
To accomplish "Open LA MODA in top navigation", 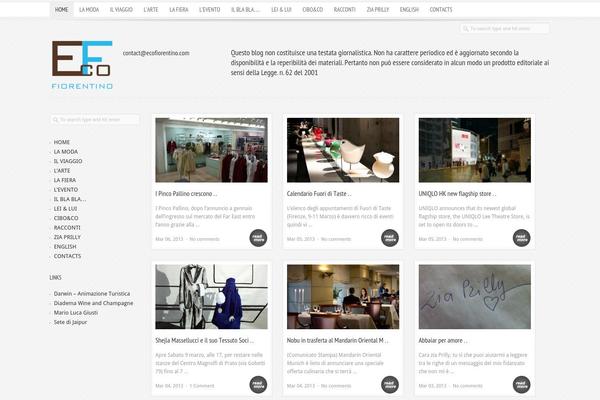I will tap(89, 10).
